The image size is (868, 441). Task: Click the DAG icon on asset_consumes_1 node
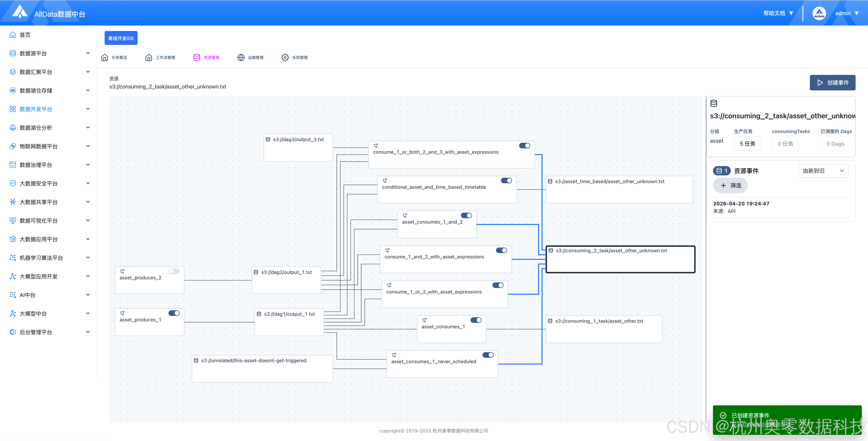(424, 320)
